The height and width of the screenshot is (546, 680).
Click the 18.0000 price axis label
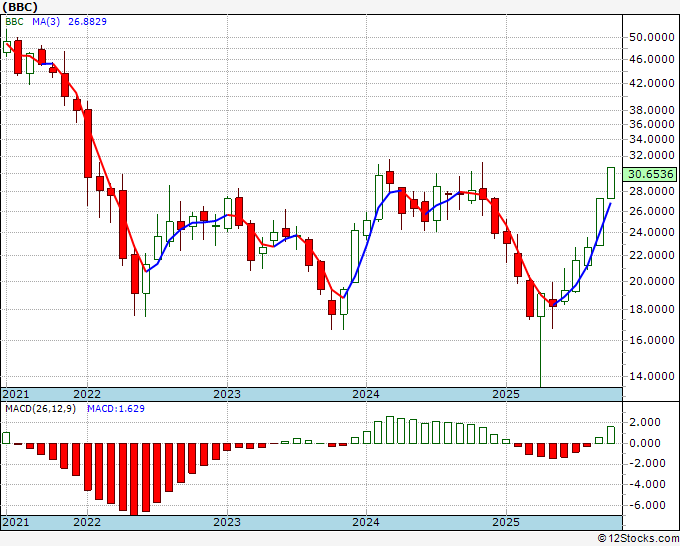click(x=651, y=309)
